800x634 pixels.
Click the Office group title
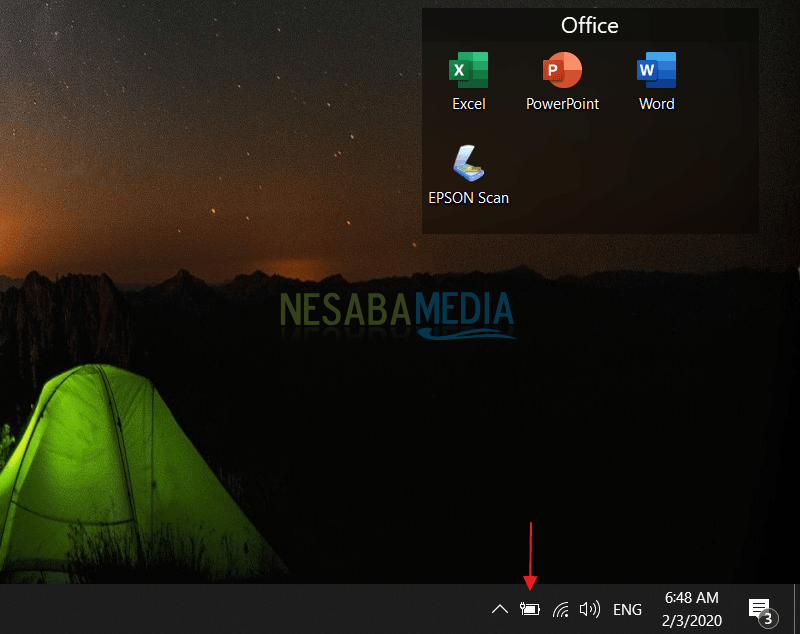coord(590,25)
